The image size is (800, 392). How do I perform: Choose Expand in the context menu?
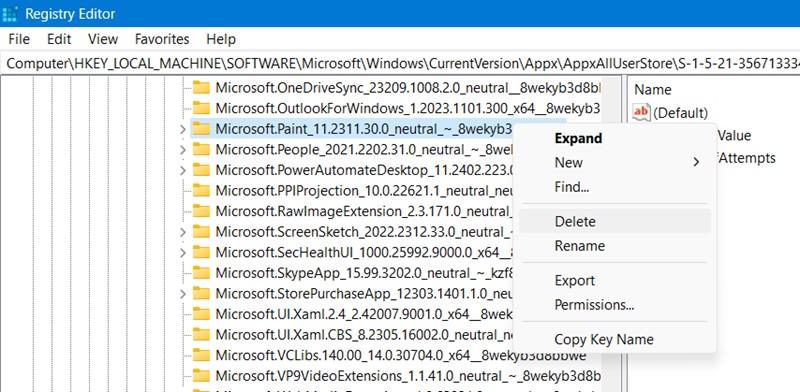tap(614, 138)
